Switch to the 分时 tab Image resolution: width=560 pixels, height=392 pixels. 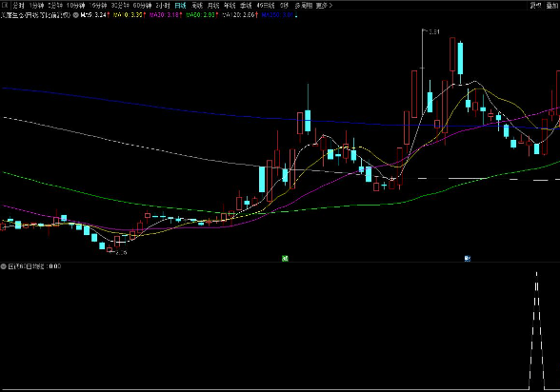(x=19, y=6)
